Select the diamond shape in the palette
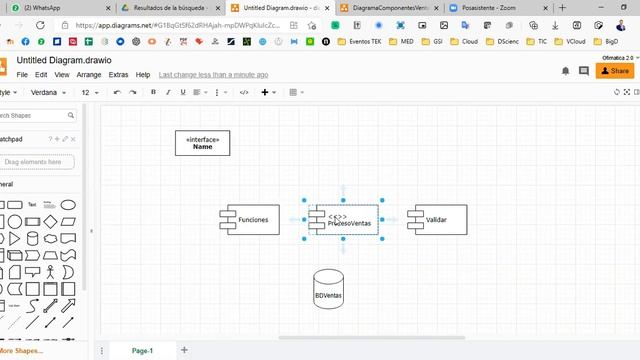 click(50, 222)
